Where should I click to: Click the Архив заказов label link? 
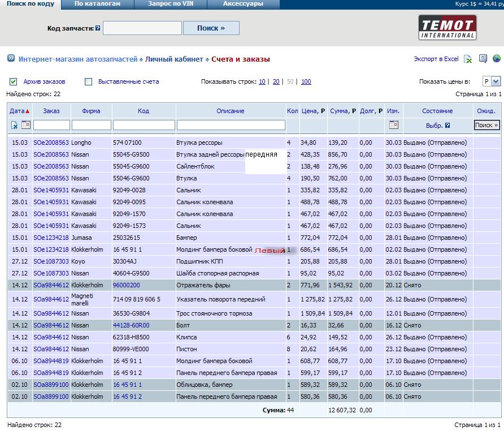(45, 82)
